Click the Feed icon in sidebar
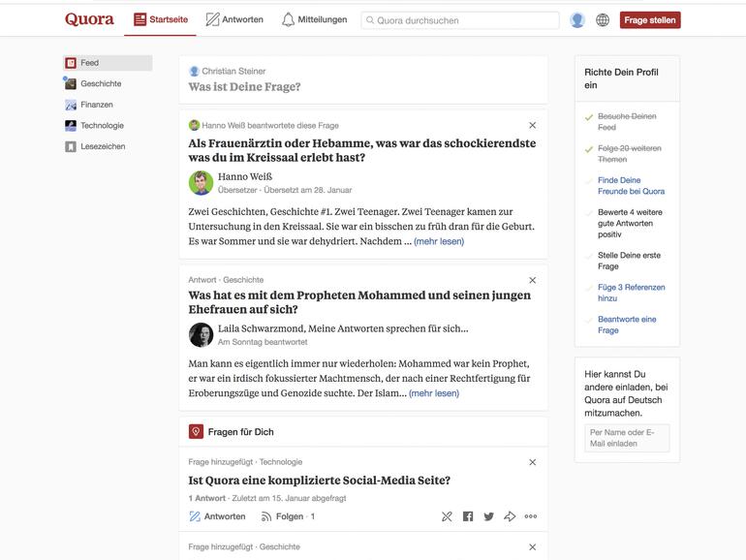 (71, 63)
